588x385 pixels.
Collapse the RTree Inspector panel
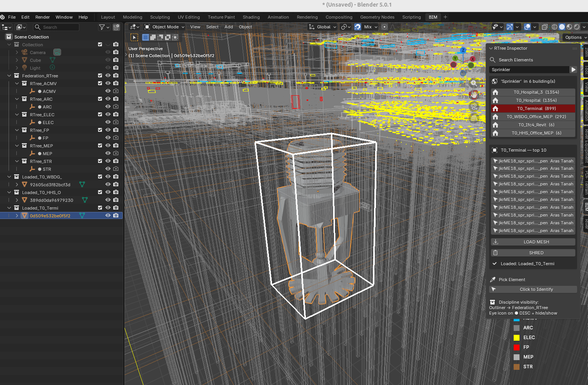pos(491,48)
